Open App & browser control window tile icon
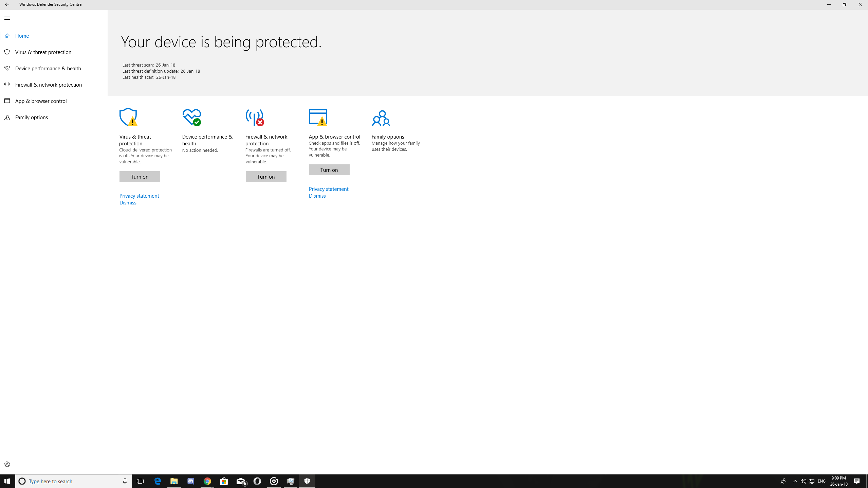 318,118
